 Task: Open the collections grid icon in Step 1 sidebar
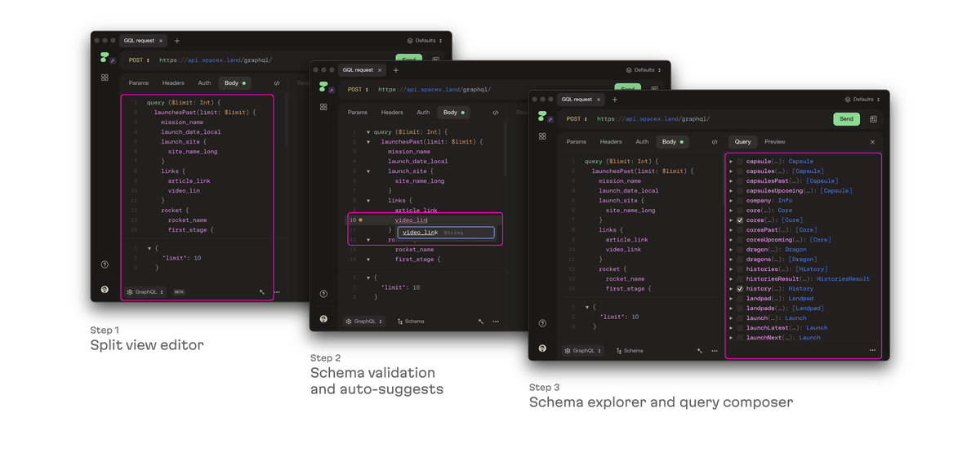point(105,78)
